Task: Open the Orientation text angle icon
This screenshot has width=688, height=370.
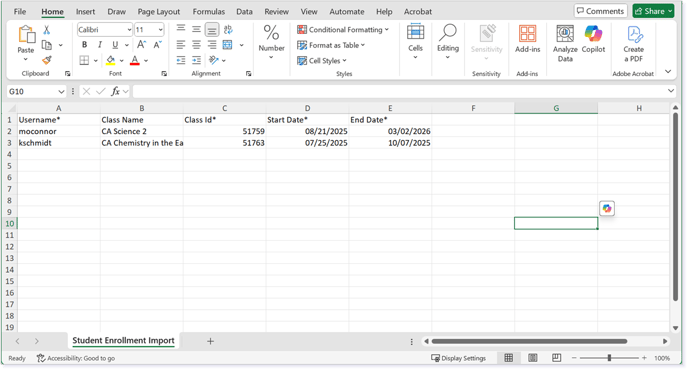Action: 214,60
